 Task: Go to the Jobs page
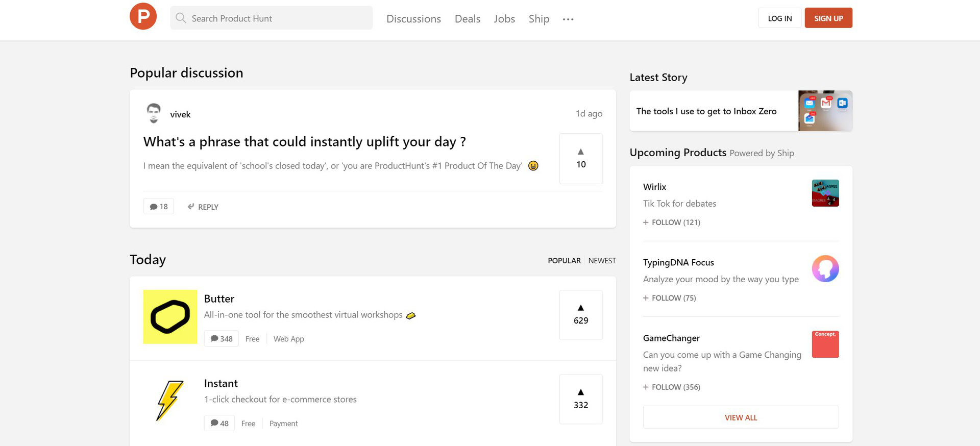[504, 19]
